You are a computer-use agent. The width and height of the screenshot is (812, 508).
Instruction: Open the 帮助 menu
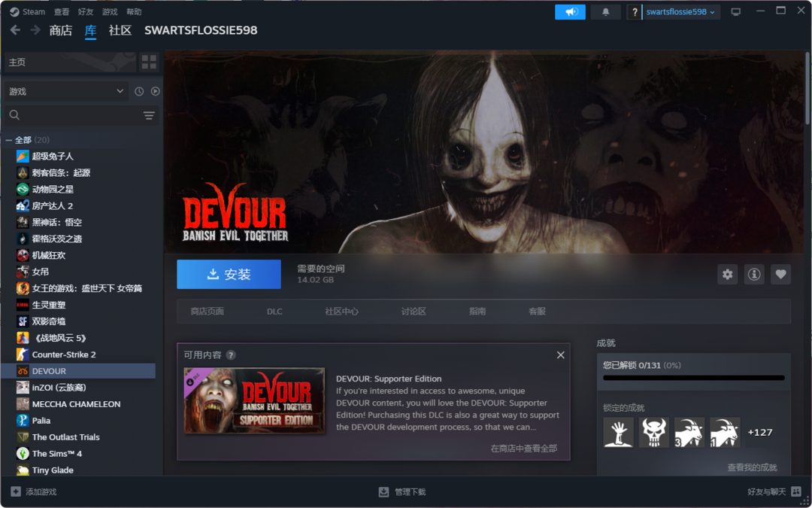[x=134, y=12]
